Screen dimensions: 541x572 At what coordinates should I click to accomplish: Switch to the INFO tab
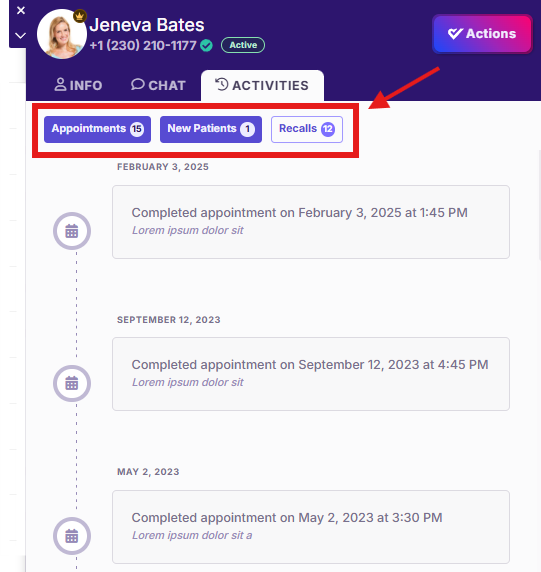pyautogui.click(x=78, y=85)
